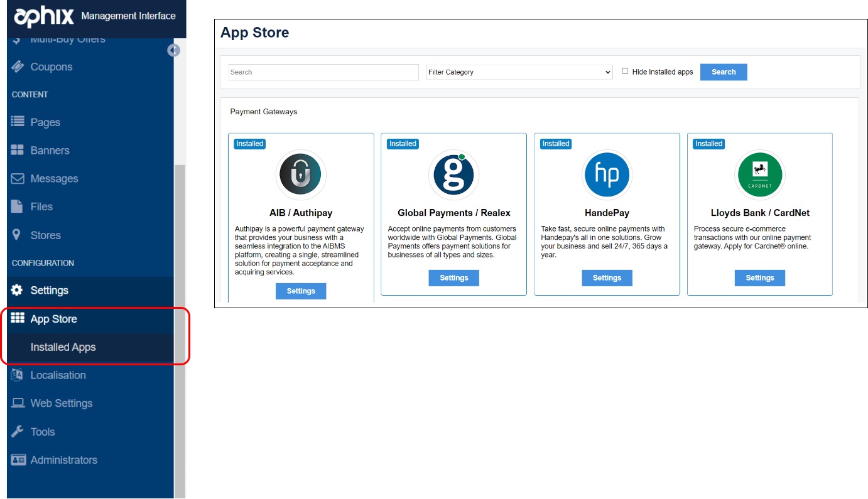Image resolution: width=868 pixels, height=499 pixels.
Task: Select Web Settings from the sidebar
Action: pyautogui.click(x=61, y=403)
